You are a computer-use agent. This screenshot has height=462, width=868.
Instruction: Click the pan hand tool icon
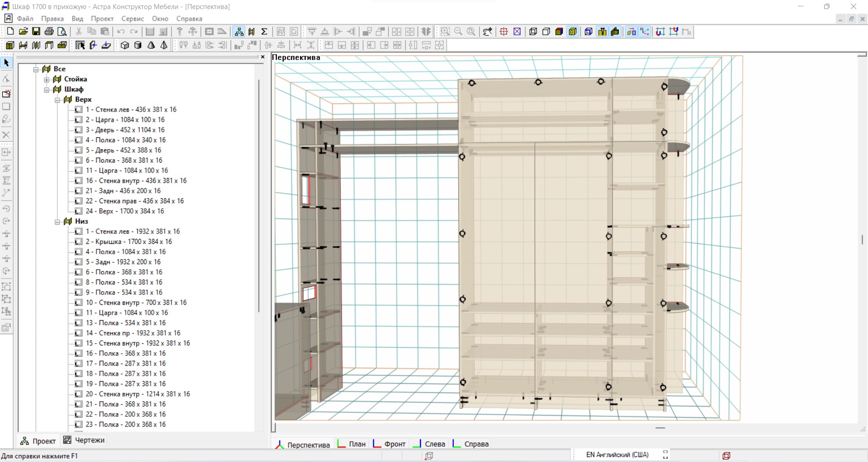pos(487,31)
